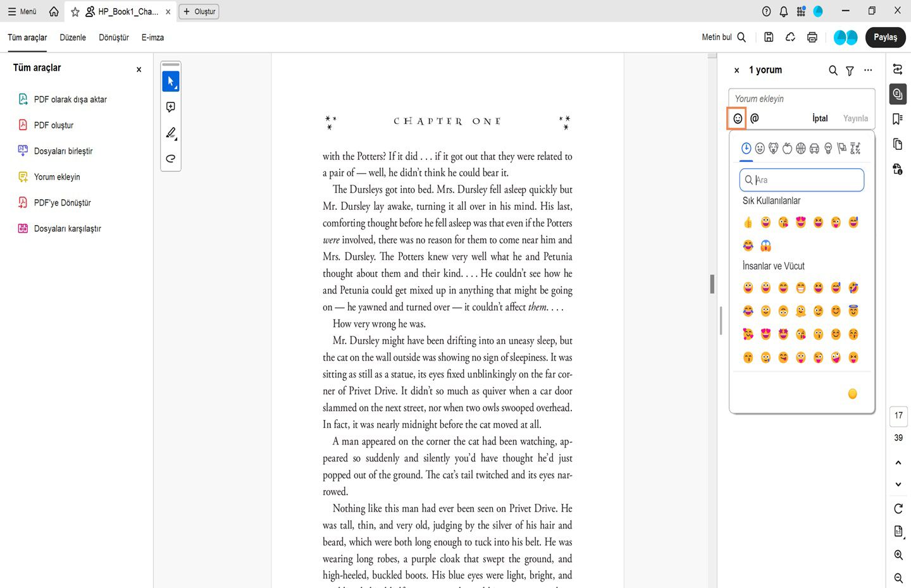Screen dimensions: 911x588
Task: Open the Menü hamburger menu
Action: tap(22, 11)
